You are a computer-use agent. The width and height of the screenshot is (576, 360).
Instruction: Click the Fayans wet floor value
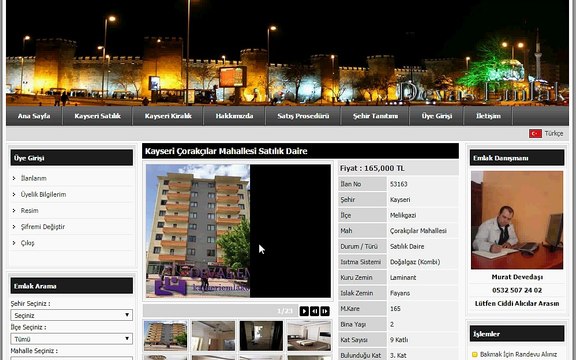[x=400, y=293]
